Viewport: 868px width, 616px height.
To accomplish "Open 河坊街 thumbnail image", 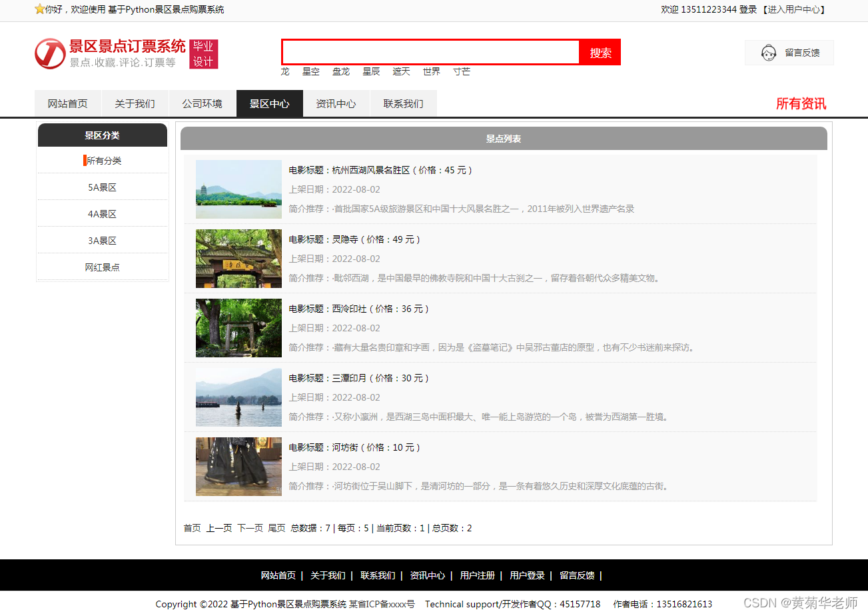I will click(x=238, y=467).
